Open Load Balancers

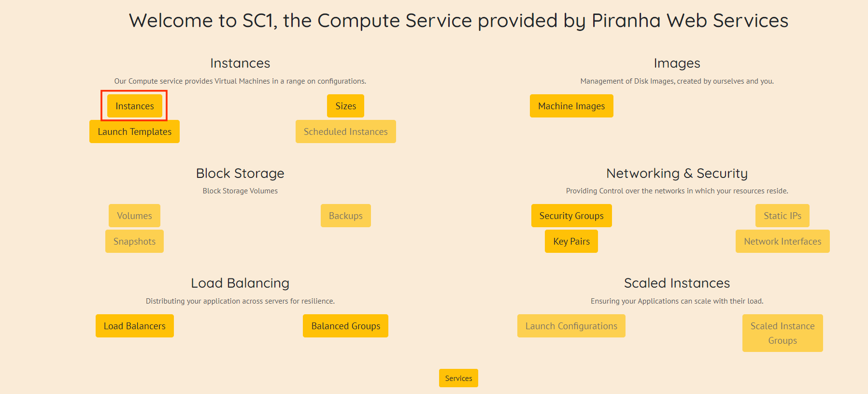(134, 326)
